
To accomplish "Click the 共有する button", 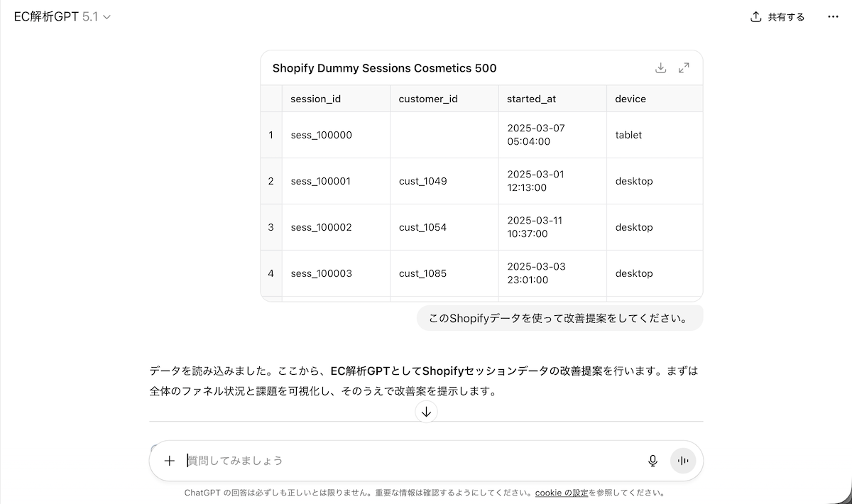I will (784, 16).
